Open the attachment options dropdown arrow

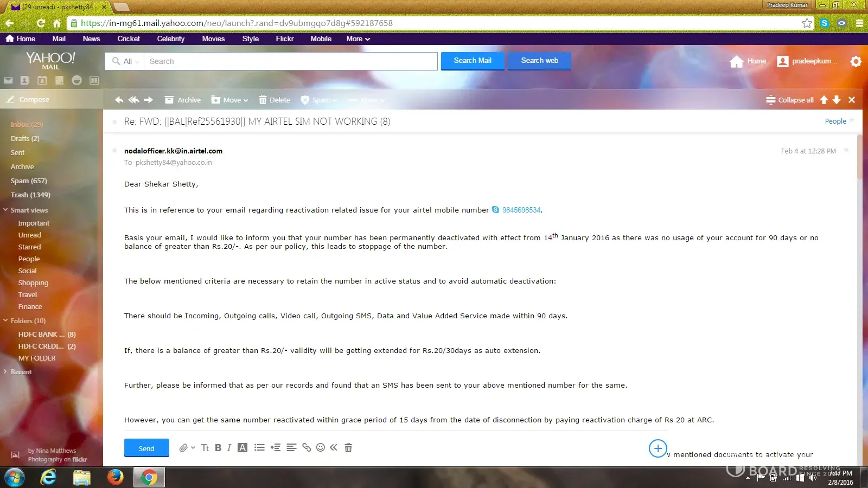coord(193,448)
